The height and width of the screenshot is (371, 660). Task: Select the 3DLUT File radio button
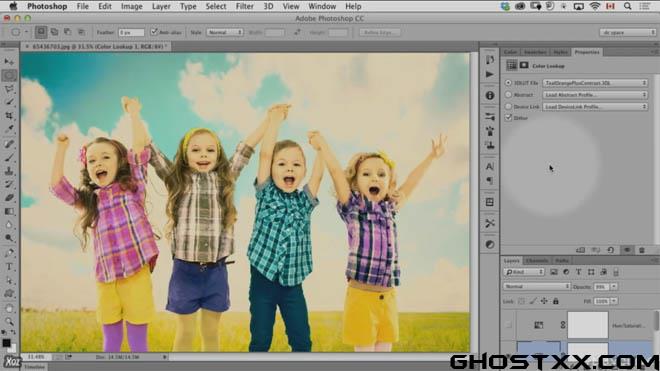(508, 83)
